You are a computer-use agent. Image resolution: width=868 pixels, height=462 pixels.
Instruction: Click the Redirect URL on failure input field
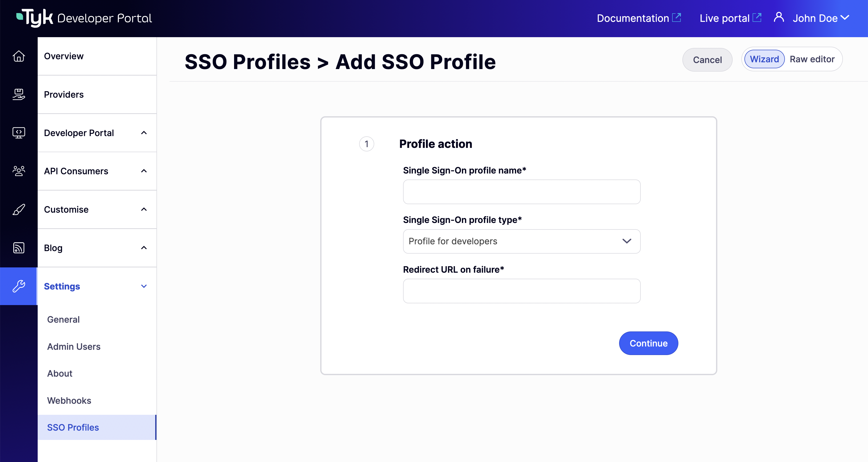tap(521, 291)
